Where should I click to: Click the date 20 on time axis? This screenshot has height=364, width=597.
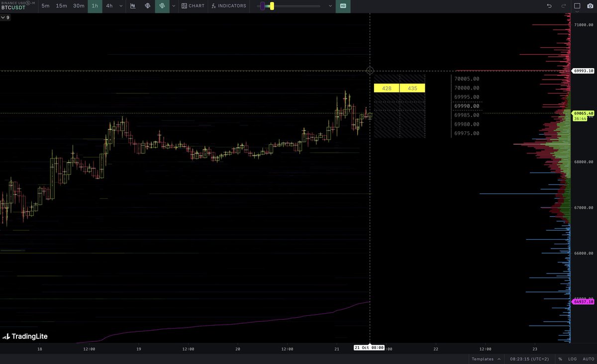pos(238,349)
